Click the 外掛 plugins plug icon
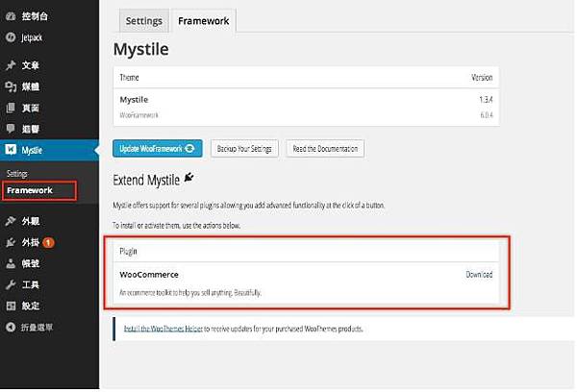577x392 pixels. point(10,242)
